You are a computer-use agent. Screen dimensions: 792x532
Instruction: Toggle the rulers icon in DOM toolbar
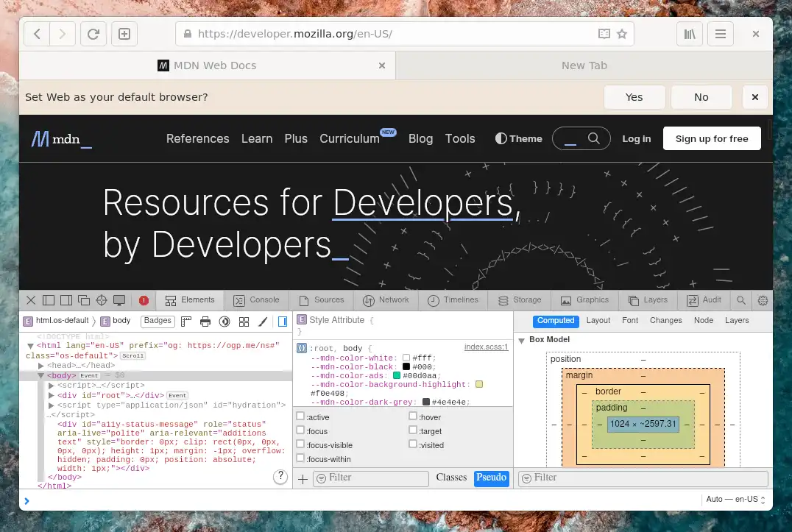pos(186,322)
